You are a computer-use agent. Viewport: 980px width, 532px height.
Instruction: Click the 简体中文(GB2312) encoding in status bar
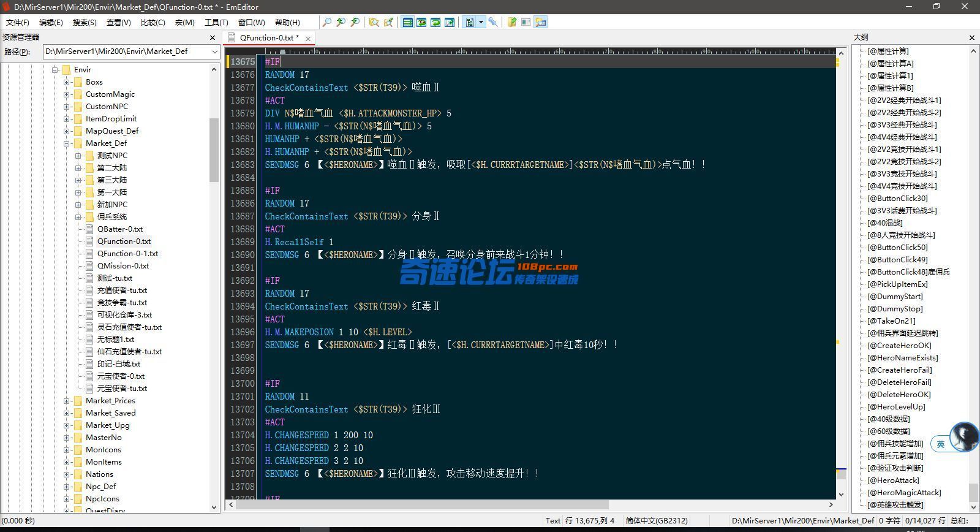point(657,521)
